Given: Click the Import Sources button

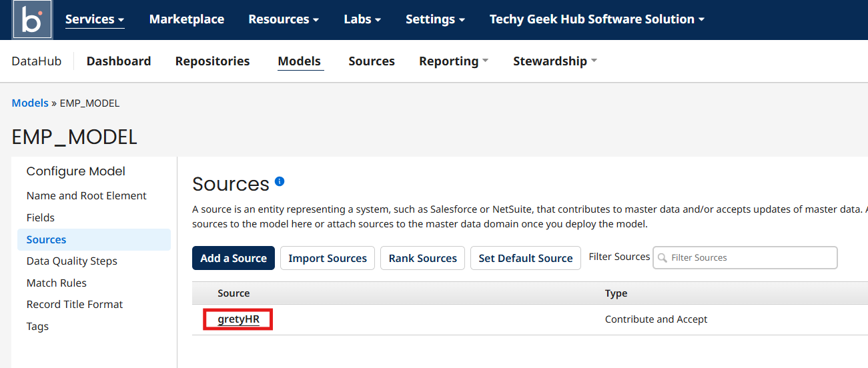Looking at the screenshot, I should pos(328,258).
